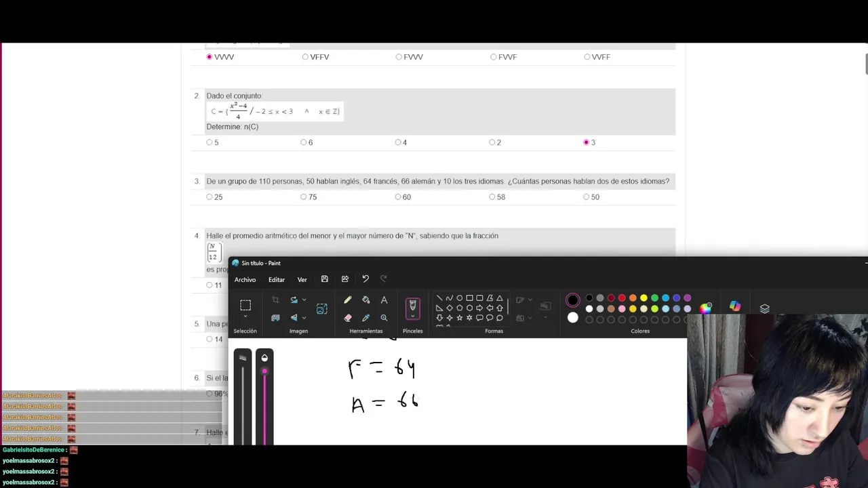Click the Redo arrow in Paint
Image resolution: width=868 pixels, height=488 pixels.
point(384,279)
